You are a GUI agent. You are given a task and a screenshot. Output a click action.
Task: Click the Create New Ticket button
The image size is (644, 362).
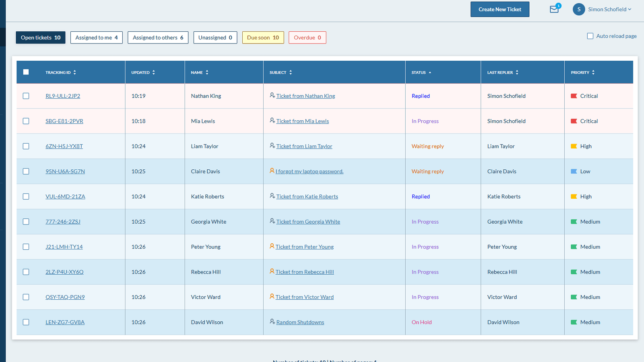pos(500,9)
